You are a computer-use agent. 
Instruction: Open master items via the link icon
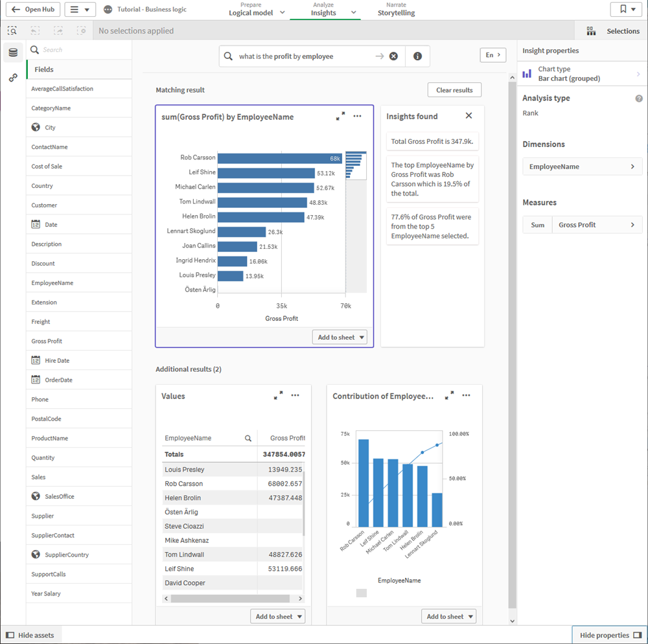coord(13,77)
